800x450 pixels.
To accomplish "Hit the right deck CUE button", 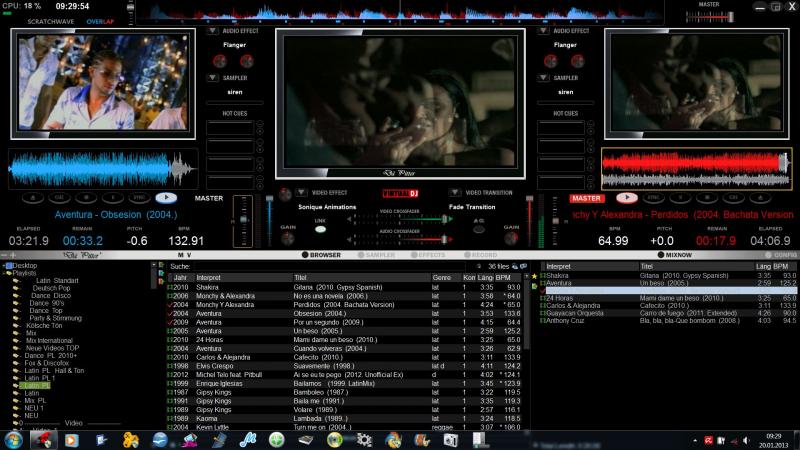I will [733, 198].
